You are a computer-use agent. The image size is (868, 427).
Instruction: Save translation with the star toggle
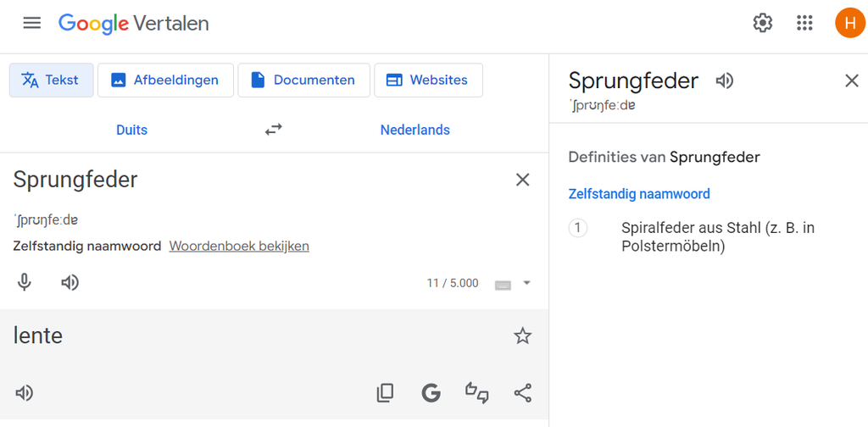click(523, 336)
